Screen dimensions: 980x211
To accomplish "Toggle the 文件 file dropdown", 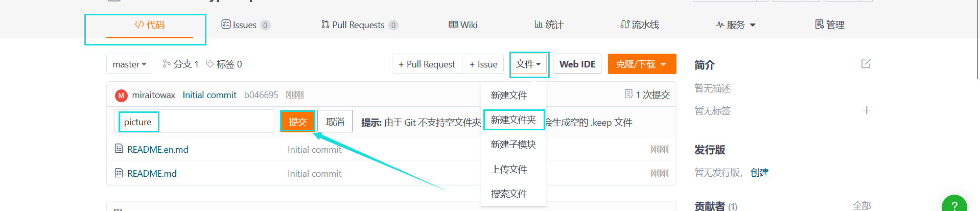I will [529, 64].
